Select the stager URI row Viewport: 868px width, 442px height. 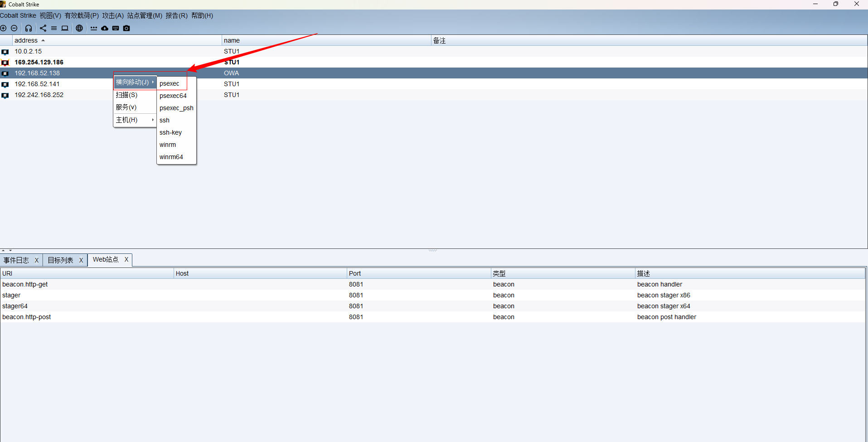(433, 295)
